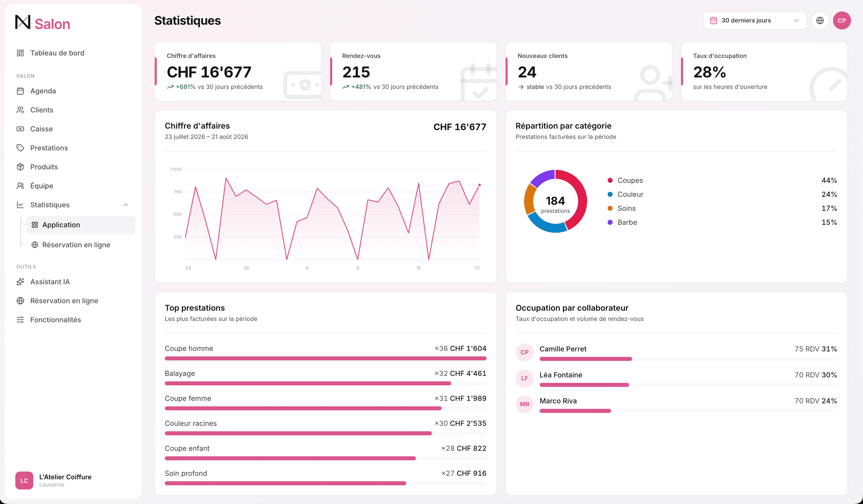Click the stable arrow under Nouveaux clients
The height and width of the screenshot is (504, 863).
coord(521,87)
